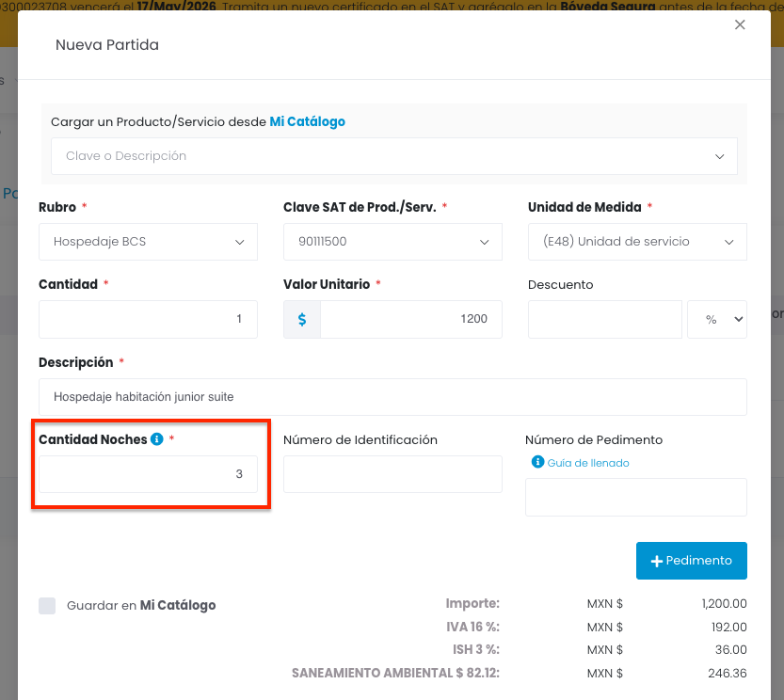784x700 pixels.
Task: Open the discount type percent selector
Action: (x=717, y=320)
